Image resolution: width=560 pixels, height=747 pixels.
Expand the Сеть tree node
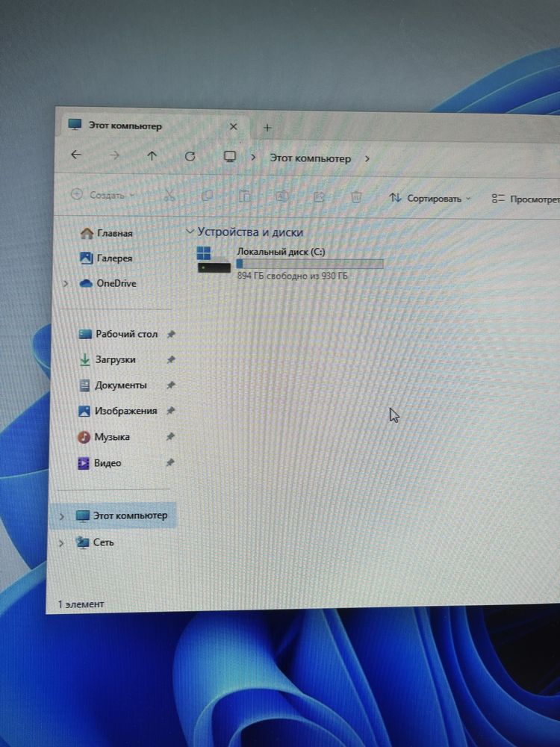click(x=61, y=542)
